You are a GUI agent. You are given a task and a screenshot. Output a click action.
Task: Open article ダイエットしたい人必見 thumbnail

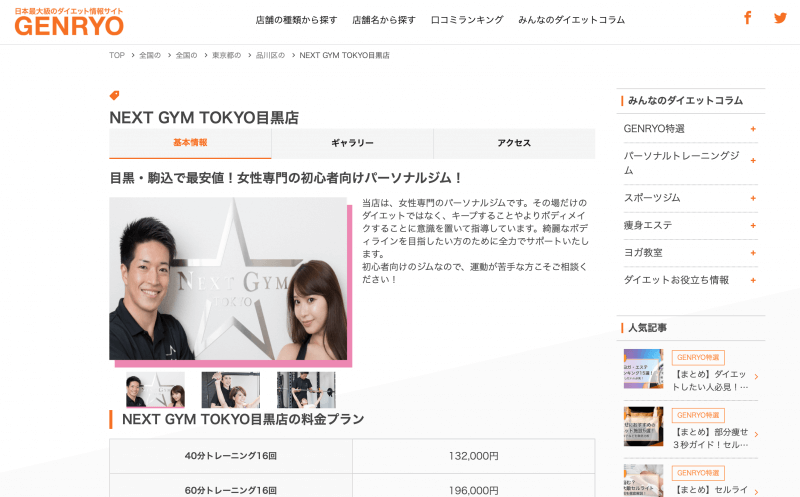coord(643,368)
